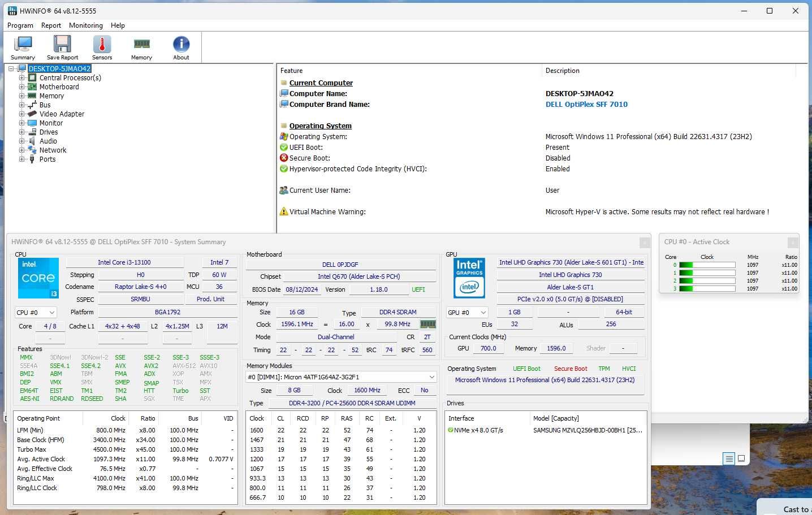The height and width of the screenshot is (515, 812).
Task: Click the Current User Name icon
Action: point(284,191)
